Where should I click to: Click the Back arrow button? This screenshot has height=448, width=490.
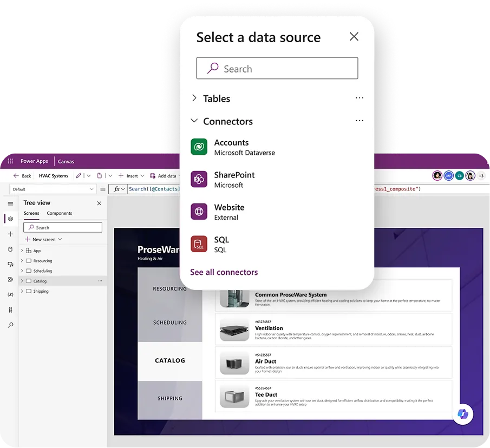pos(22,176)
